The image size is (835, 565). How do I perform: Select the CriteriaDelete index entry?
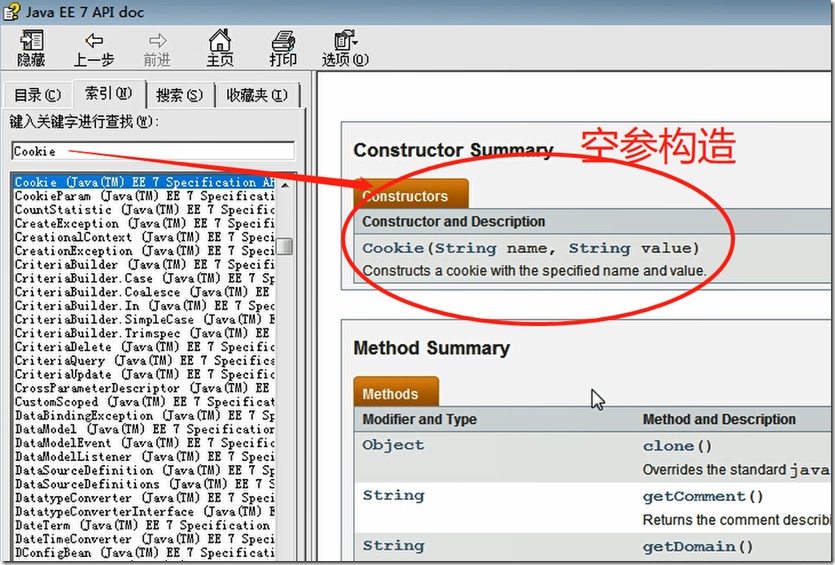tap(144, 347)
